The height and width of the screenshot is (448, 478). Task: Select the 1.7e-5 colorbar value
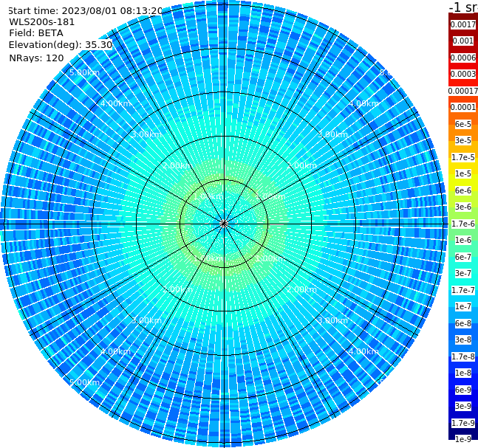tap(463, 157)
